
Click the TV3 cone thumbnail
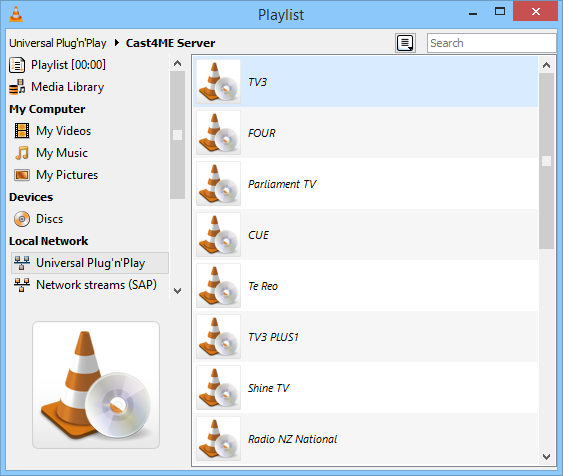(218, 82)
